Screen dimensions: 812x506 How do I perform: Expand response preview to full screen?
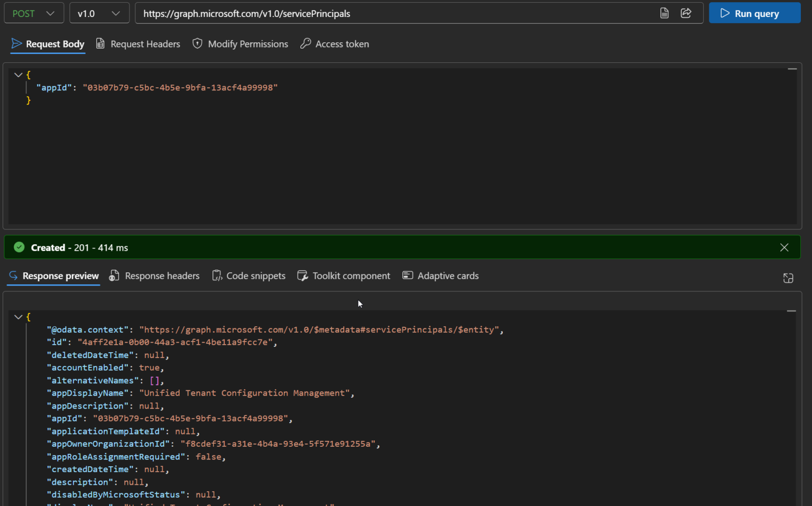click(788, 278)
